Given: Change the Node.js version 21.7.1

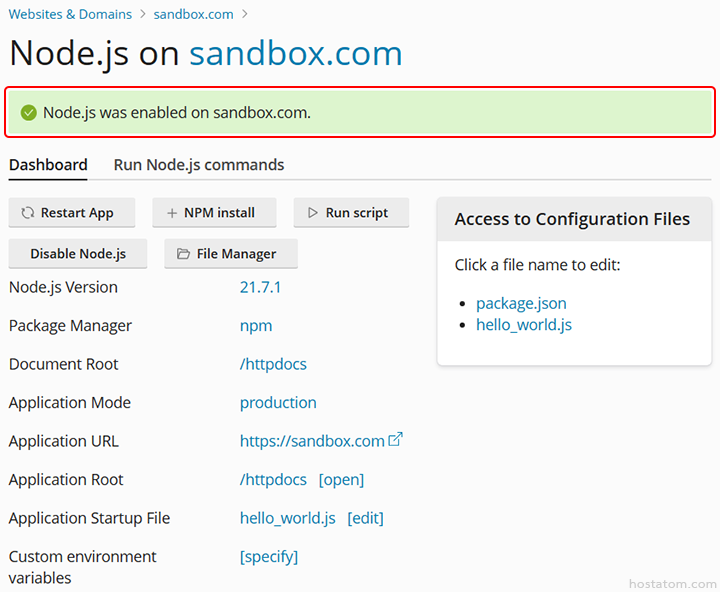Looking at the screenshot, I should pyautogui.click(x=260, y=287).
